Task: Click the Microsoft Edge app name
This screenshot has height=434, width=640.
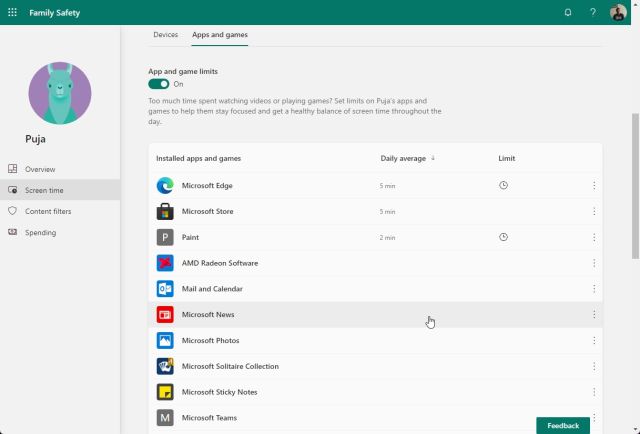Action: (207, 185)
